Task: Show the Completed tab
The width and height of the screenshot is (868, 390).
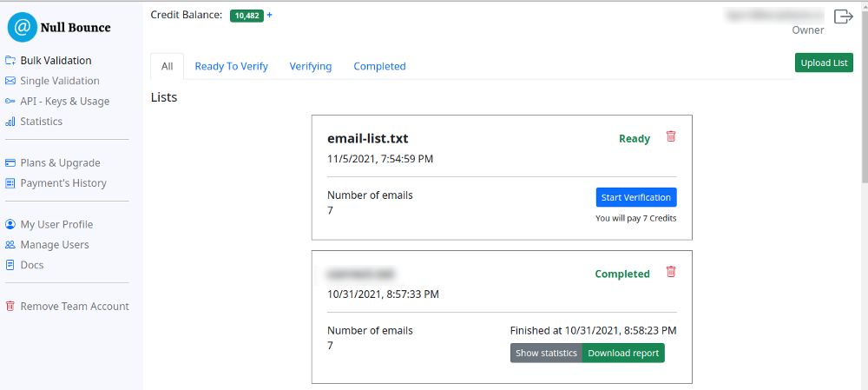Action: pos(379,66)
